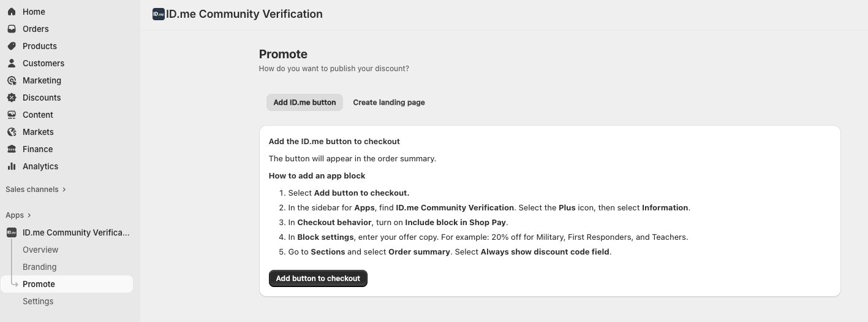Switch to the Add ID.me button tab
Image resolution: width=868 pixels, height=322 pixels.
(304, 102)
